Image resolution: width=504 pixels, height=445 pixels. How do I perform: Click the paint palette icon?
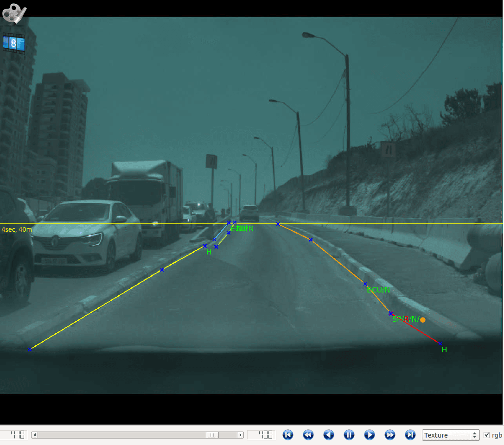tap(13, 13)
